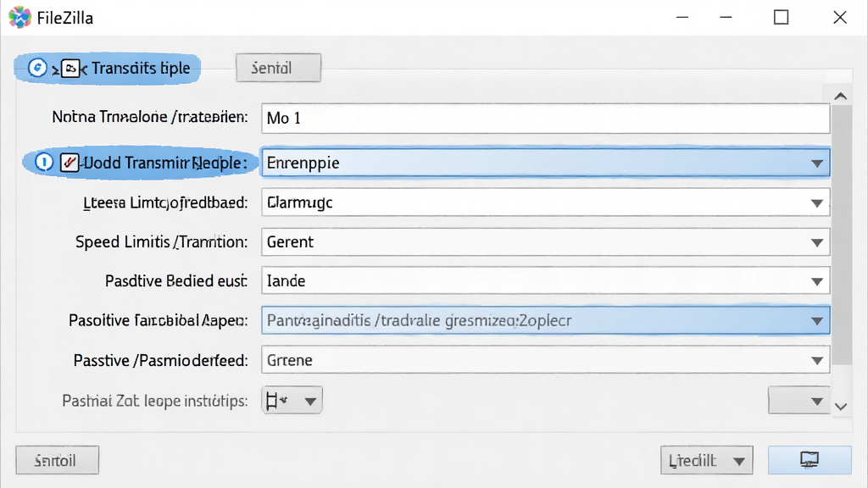
Task: Click the monitor icon button at bottom right
Action: tap(810, 460)
